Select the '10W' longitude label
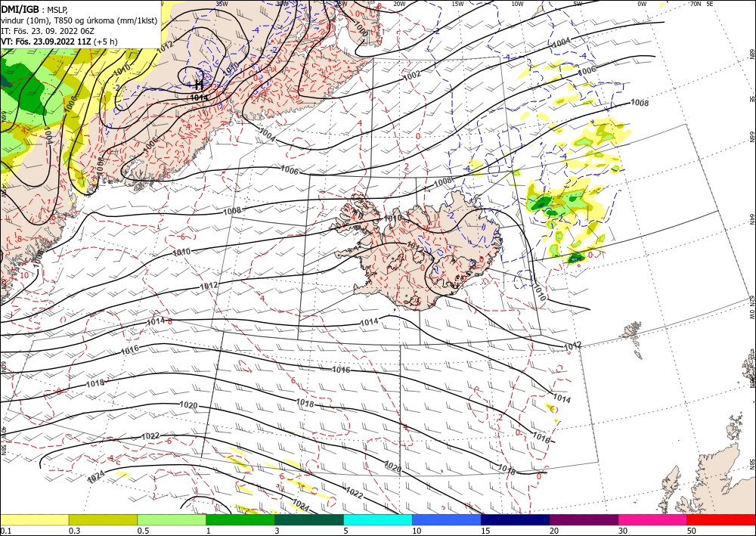 517,4
